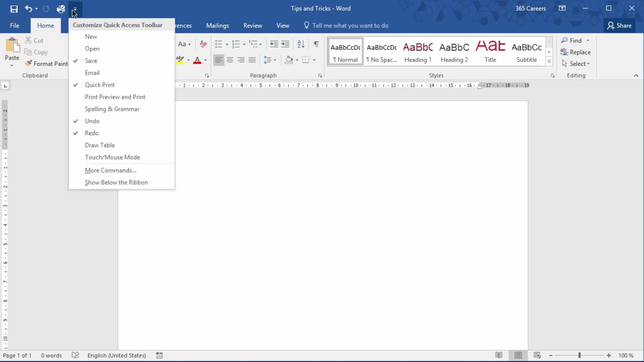Click the Draw Table option
Screen dimensions: 644x362
point(100,145)
